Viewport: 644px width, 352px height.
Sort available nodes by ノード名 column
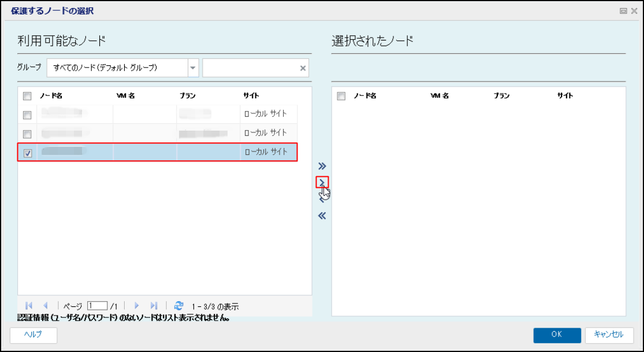pos(51,96)
